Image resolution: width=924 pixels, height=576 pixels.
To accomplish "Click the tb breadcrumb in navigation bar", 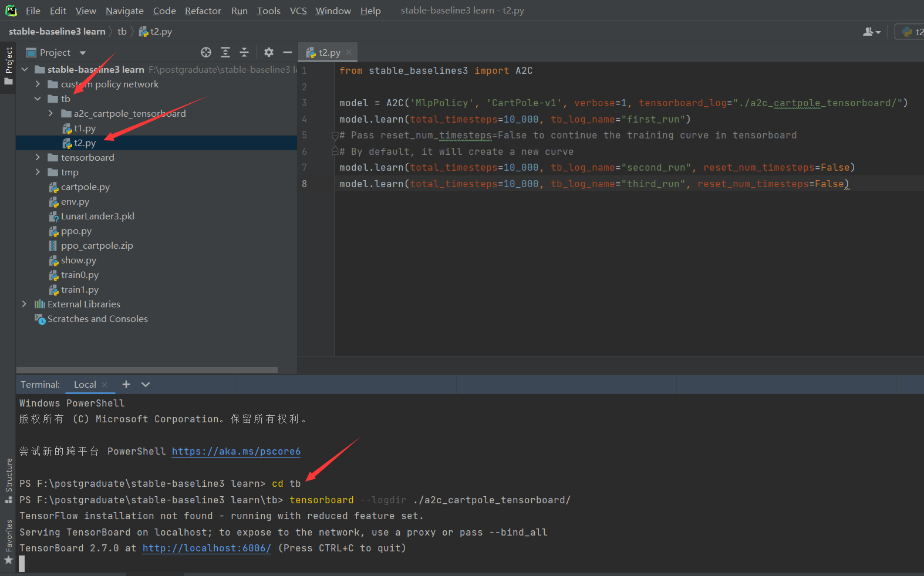I will click(x=122, y=32).
